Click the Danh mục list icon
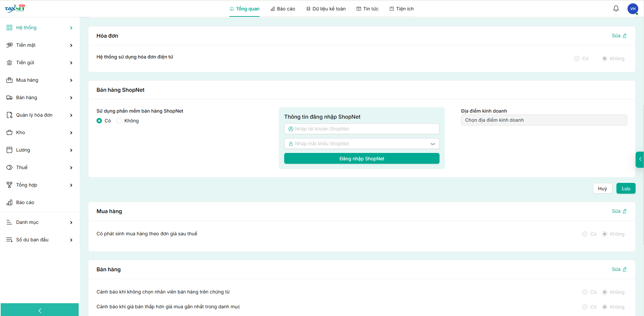 [9, 222]
